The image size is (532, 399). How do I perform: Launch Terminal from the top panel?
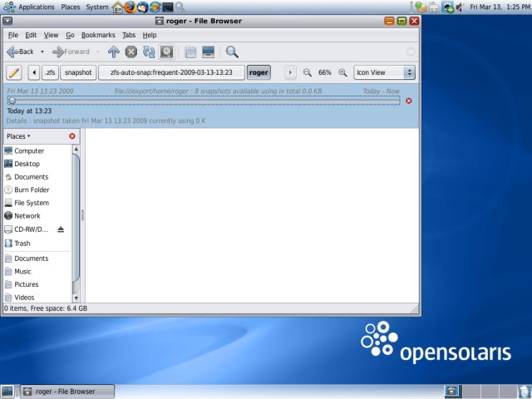[168, 7]
